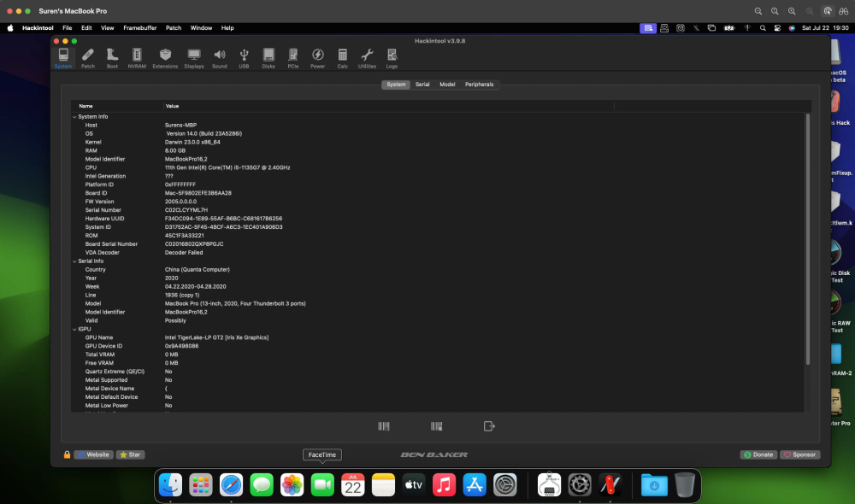Click the Value column header

tap(389, 106)
